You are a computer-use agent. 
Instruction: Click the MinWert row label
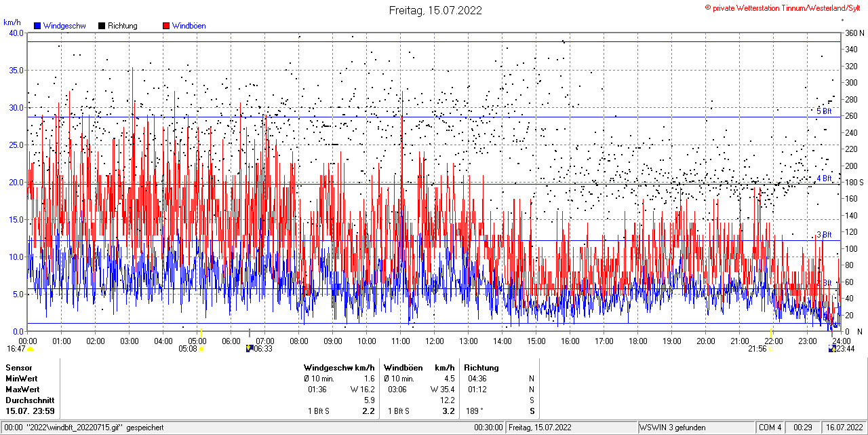tap(22, 379)
